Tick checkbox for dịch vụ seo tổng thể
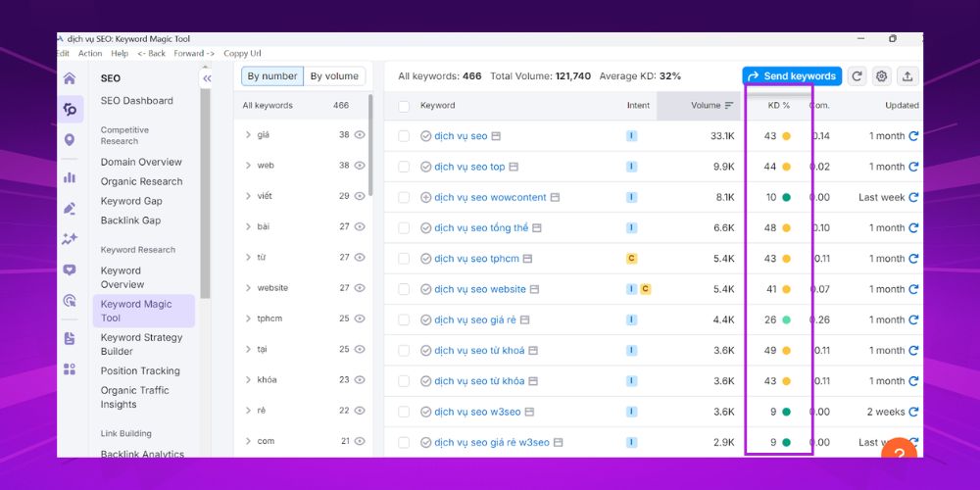Image resolution: width=980 pixels, height=490 pixels. [404, 227]
